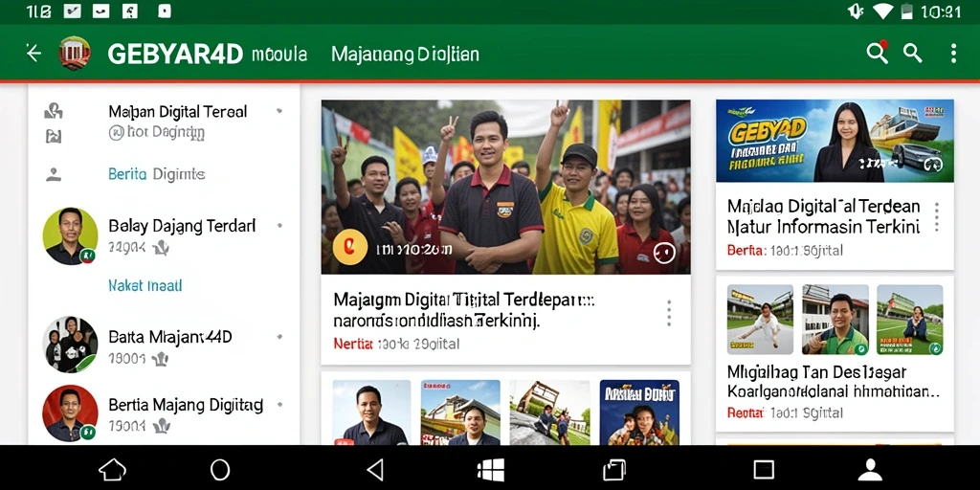Open the app bar overflow menu
This screenshot has height=490, width=980.
pos(953,54)
